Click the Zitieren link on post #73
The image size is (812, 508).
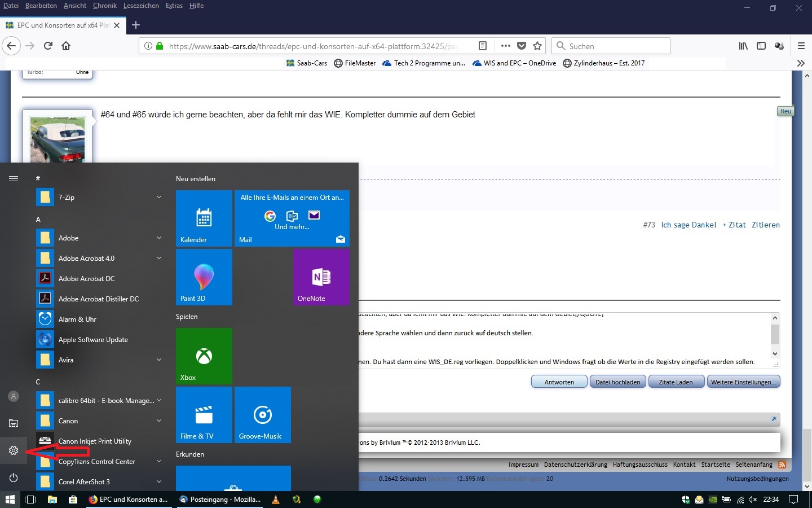pos(766,225)
